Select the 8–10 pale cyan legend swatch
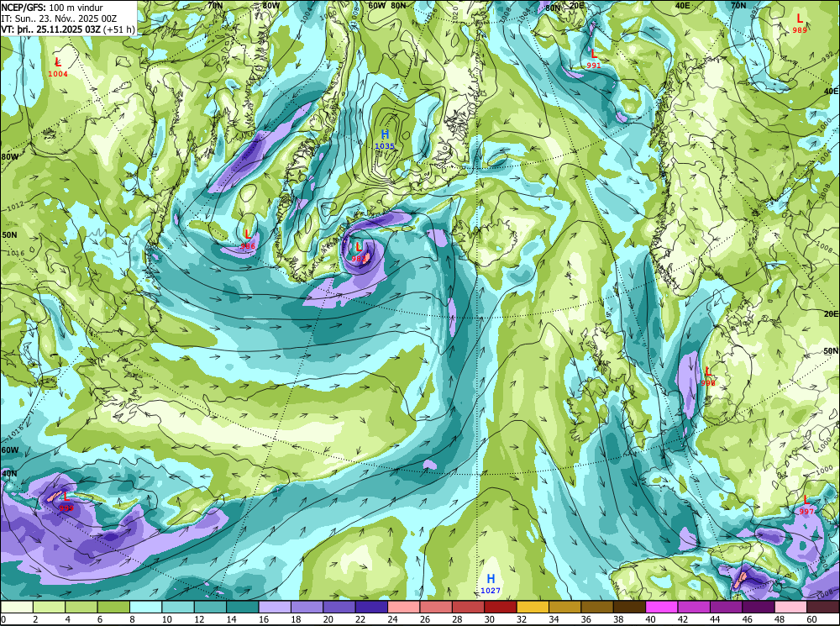 pyautogui.click(x=146, y=607)
